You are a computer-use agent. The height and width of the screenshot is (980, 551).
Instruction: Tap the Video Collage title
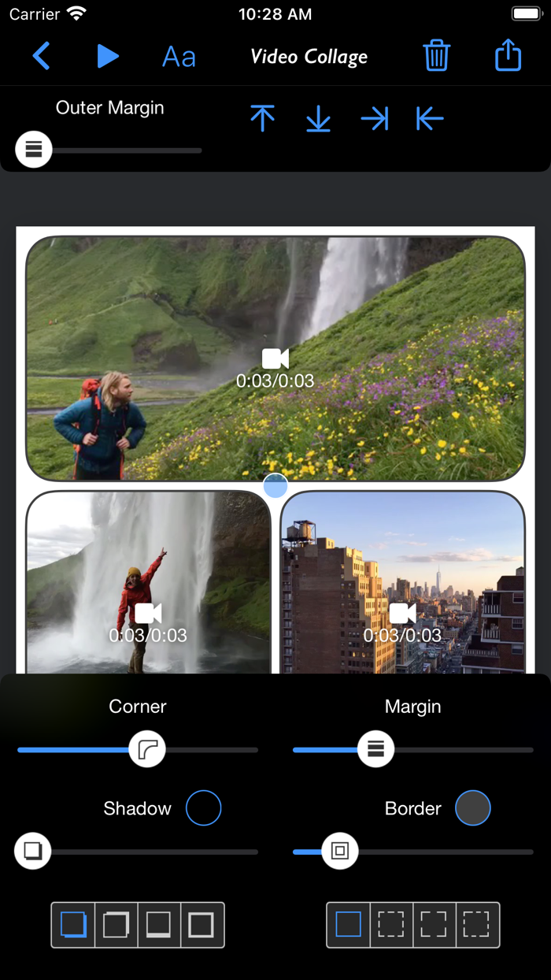click(x=309, y=58)
